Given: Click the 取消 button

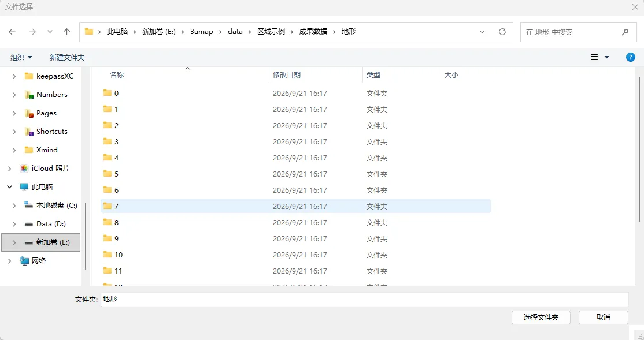Looking at the screenshot, I should pos(604,317).
